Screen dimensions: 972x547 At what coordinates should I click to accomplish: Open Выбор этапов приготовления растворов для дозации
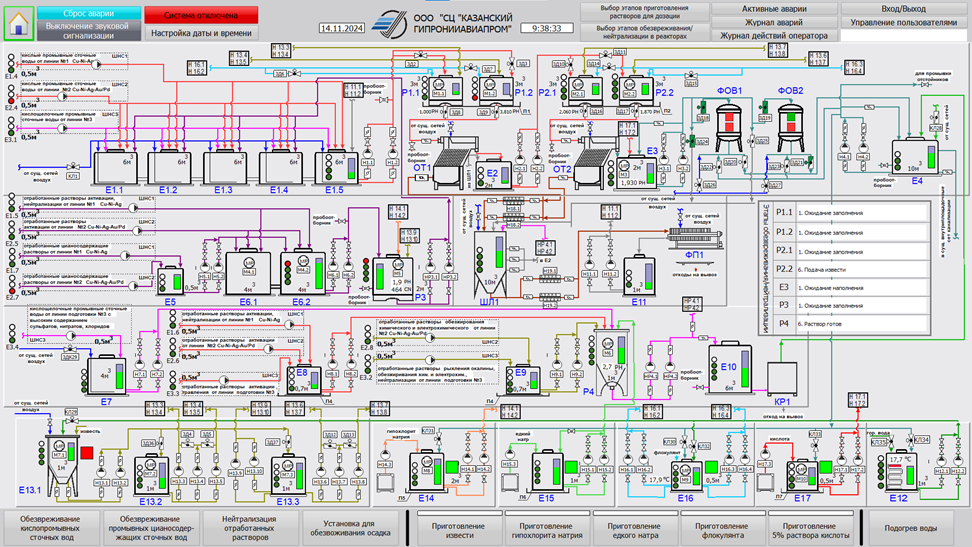tap(645, 12)
